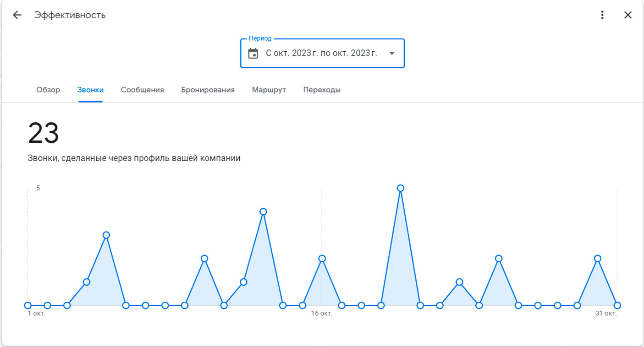Select the Звонки tab
This screenshot has width=644, height=347.
[x=90, y=90]
